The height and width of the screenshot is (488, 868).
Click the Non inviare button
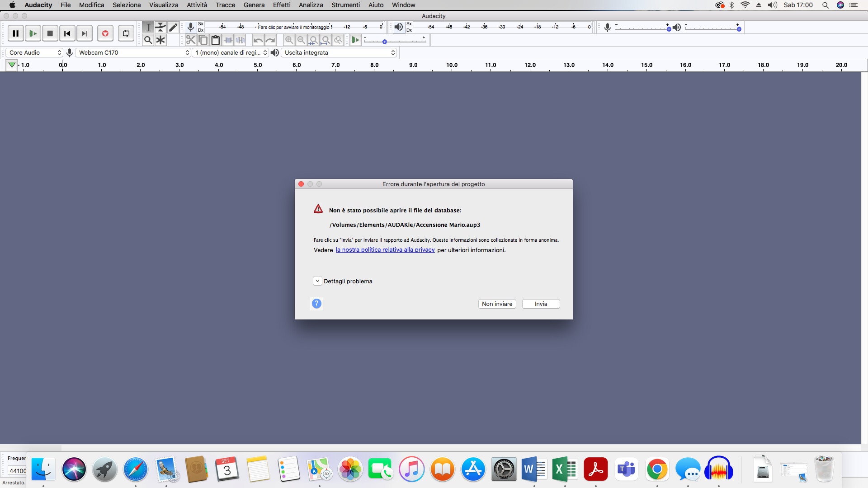click(x=497, y=304)
